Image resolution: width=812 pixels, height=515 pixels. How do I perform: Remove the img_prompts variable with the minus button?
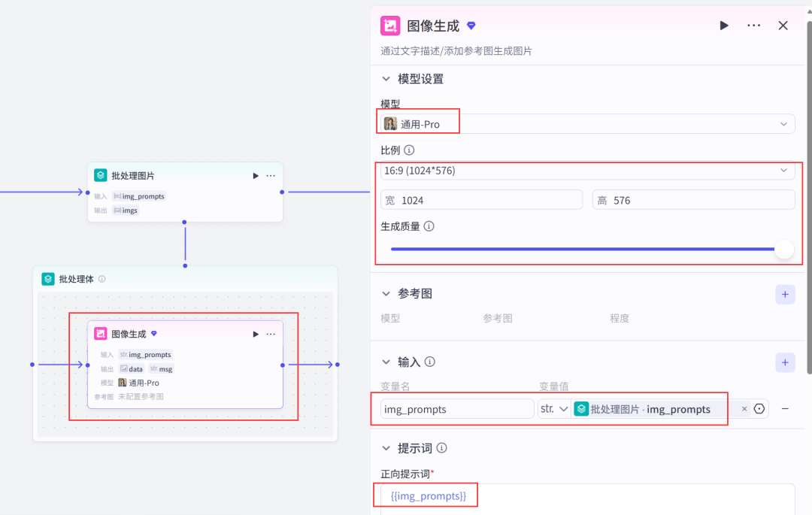[785, 408]
